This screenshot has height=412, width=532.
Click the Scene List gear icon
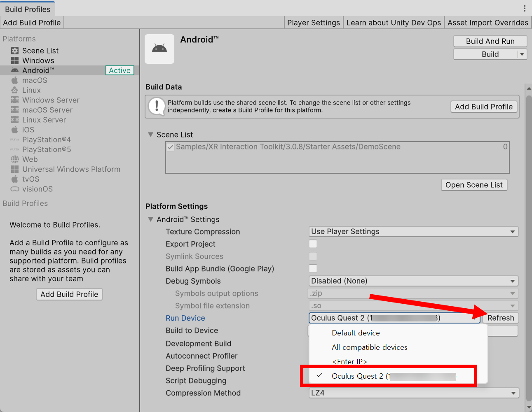[15, 51]
